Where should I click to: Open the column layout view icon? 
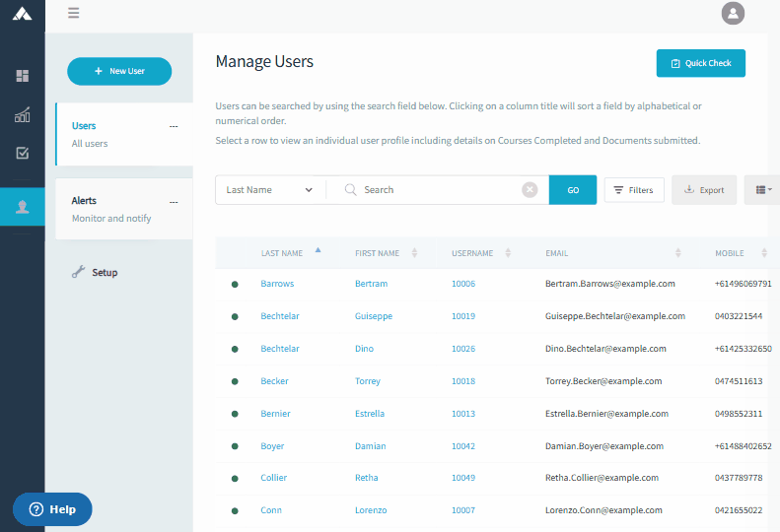tap(763, 190)
